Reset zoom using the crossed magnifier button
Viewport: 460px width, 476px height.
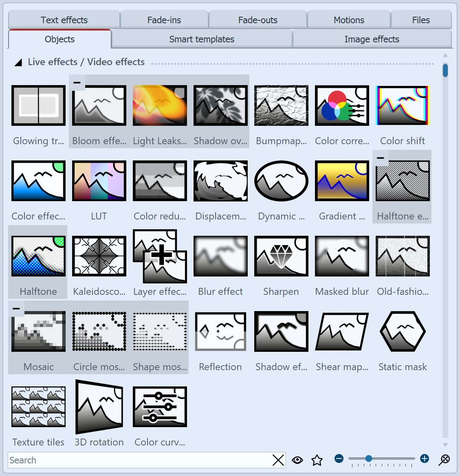pyautogui.click(x=445, y=460)
